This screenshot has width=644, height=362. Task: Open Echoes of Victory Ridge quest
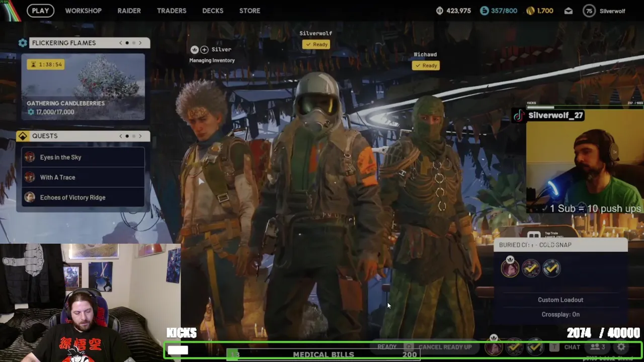pos(83,198)
